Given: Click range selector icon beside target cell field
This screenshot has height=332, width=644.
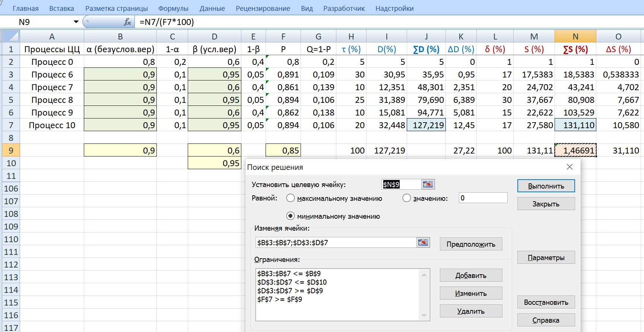Looking at the screenshot, I should tap(428, 184).
